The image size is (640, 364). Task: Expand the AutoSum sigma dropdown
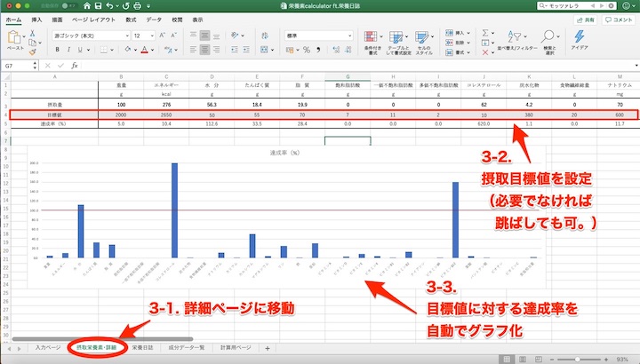(492, 33)
